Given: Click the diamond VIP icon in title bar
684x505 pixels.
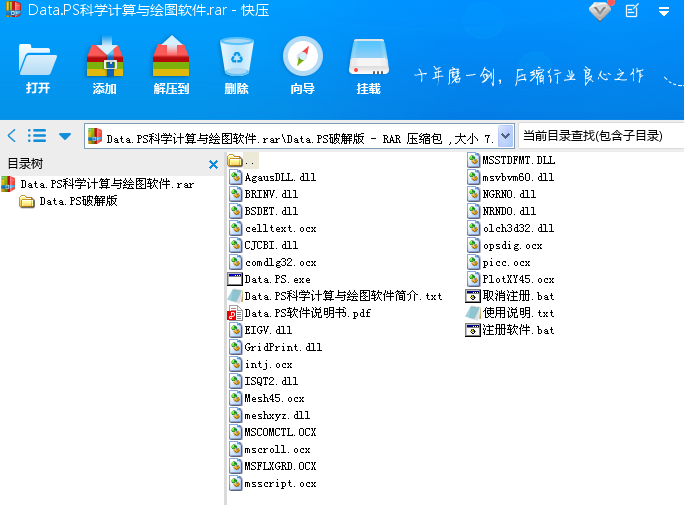Looking at the screenshot, I should click(600, 10).
